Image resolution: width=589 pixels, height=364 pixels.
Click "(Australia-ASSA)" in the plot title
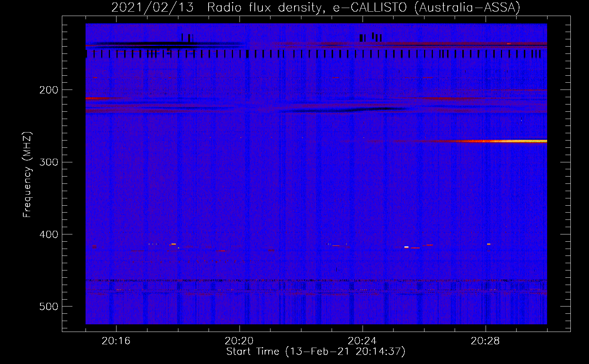(x=467, y=7)
